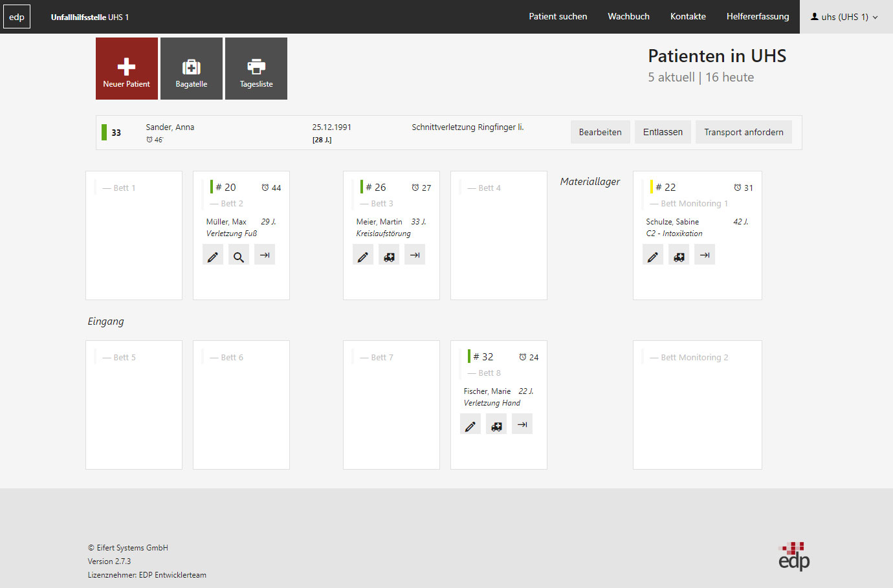Click patient number # 20 header
The width and height of the screenshot is (893, 588).
point(226,188)
